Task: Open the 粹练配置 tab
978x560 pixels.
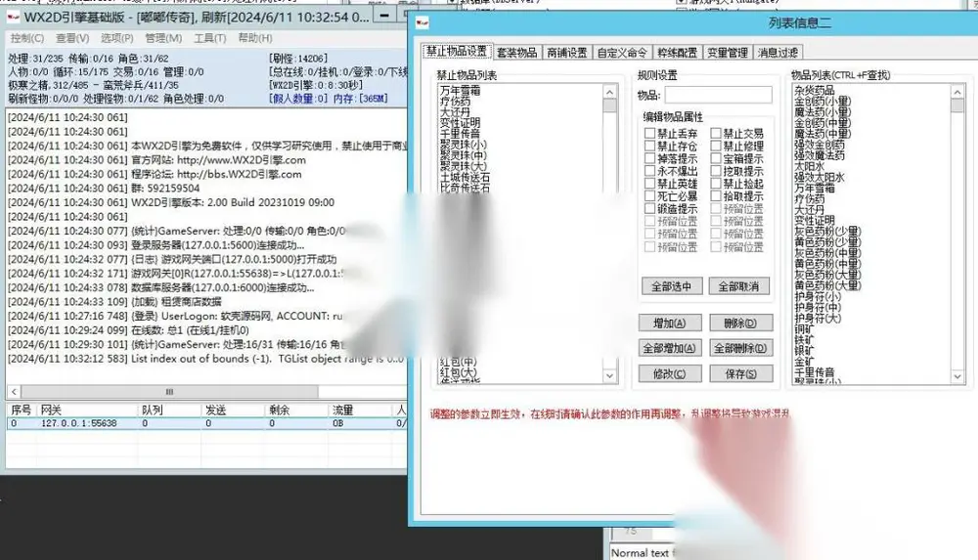Action: 677,53
